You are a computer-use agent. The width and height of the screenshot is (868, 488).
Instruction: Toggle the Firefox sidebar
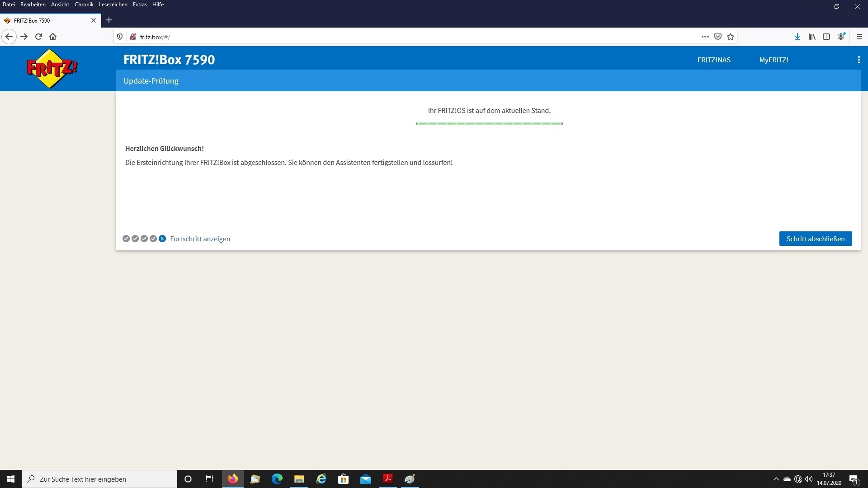click(x=826, y=37)
